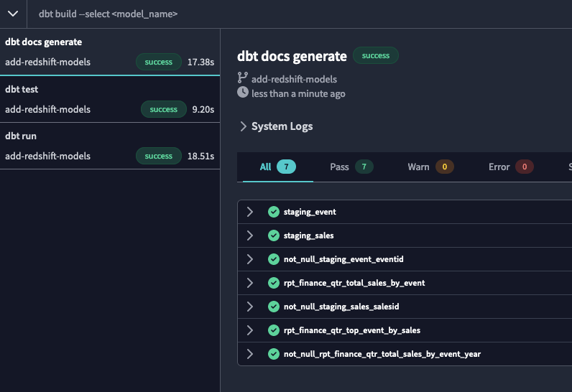Click success badge of dbt run row

pyautogui.click(x=159, y=156)
